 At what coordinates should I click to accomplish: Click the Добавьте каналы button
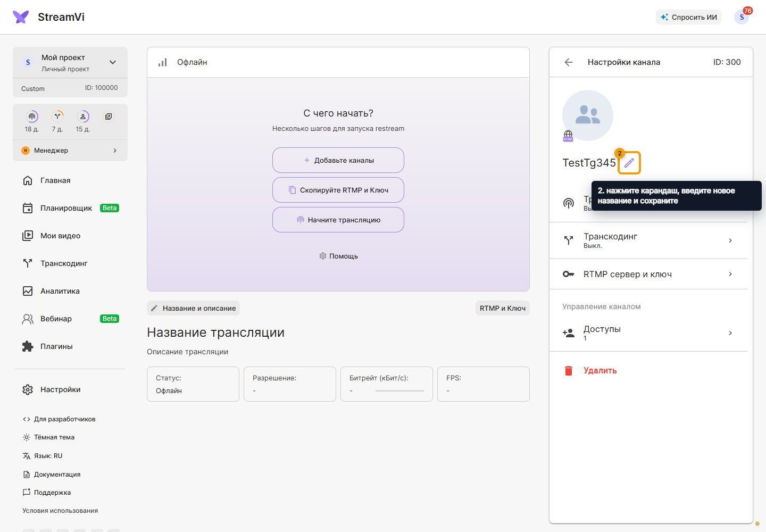pos(338,160)
